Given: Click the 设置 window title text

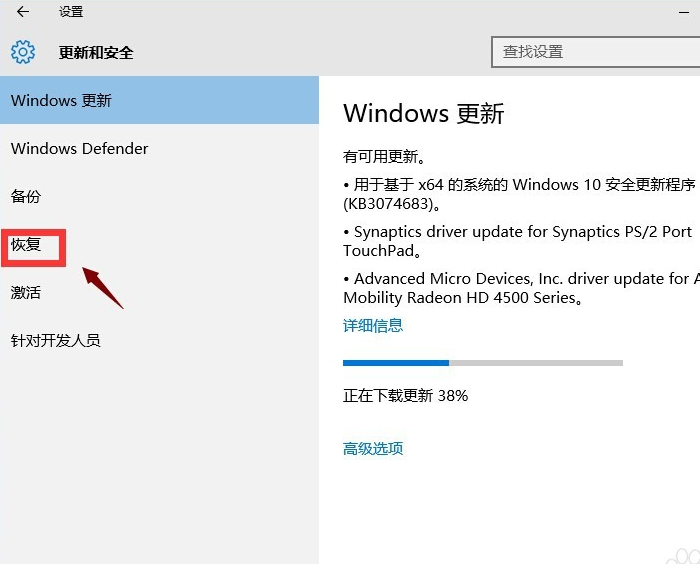Looking at the screenshot, I should click(71, 12).
